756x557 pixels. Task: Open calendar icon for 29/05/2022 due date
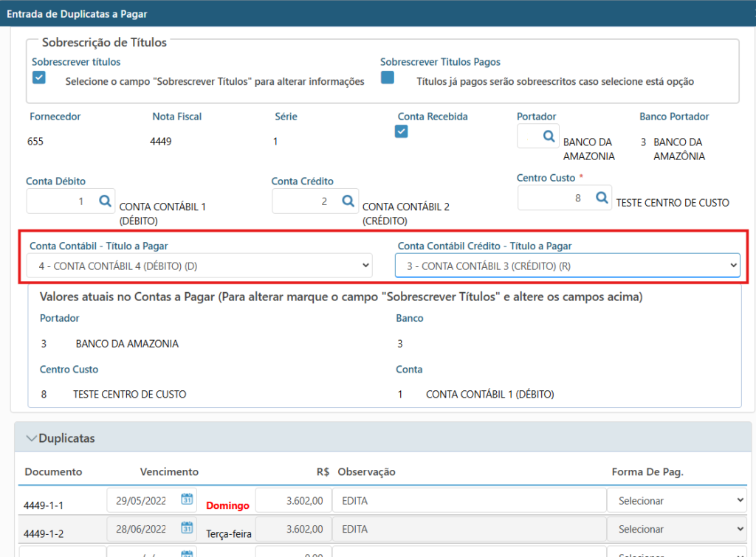tap(187, 500)
